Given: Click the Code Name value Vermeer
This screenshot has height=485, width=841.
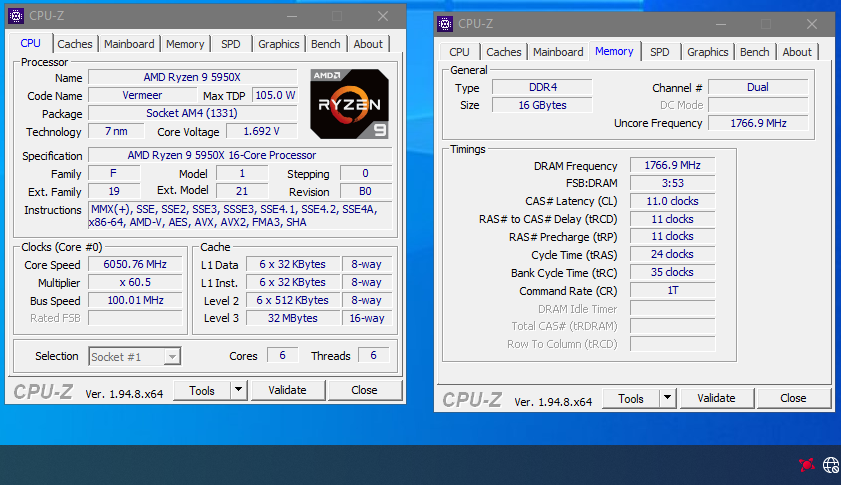Looking at the screenshot, I should (142, 95).
